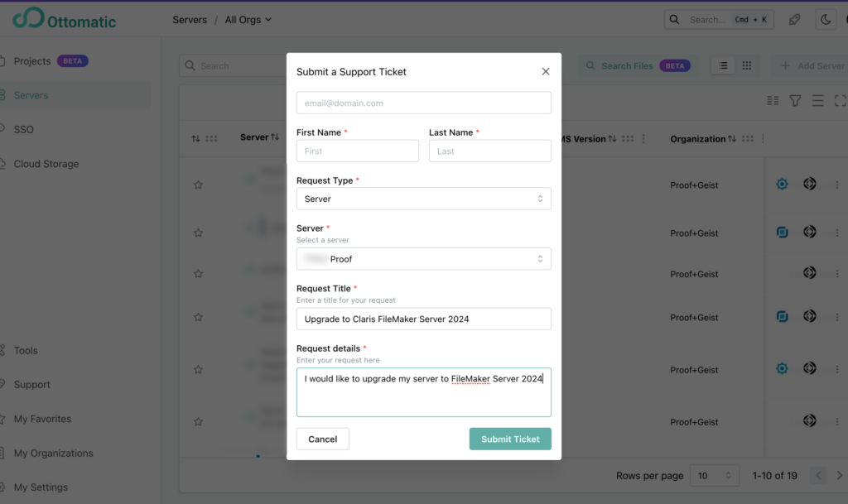Open more options for first server row

pos(837,185)
